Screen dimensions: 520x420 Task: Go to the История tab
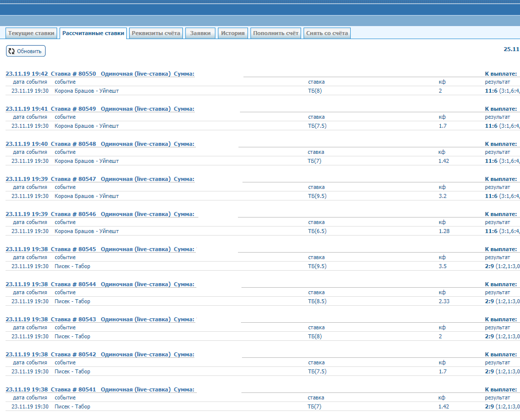[233, 34]
